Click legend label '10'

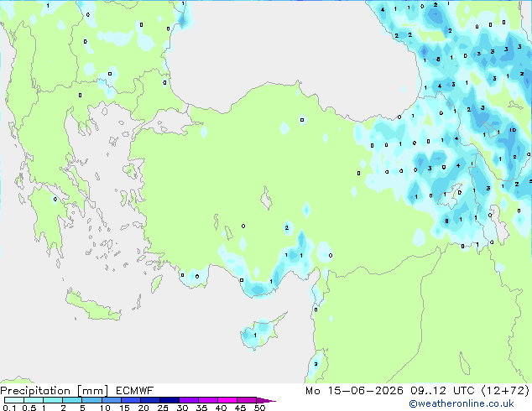[x=105, y=408]
